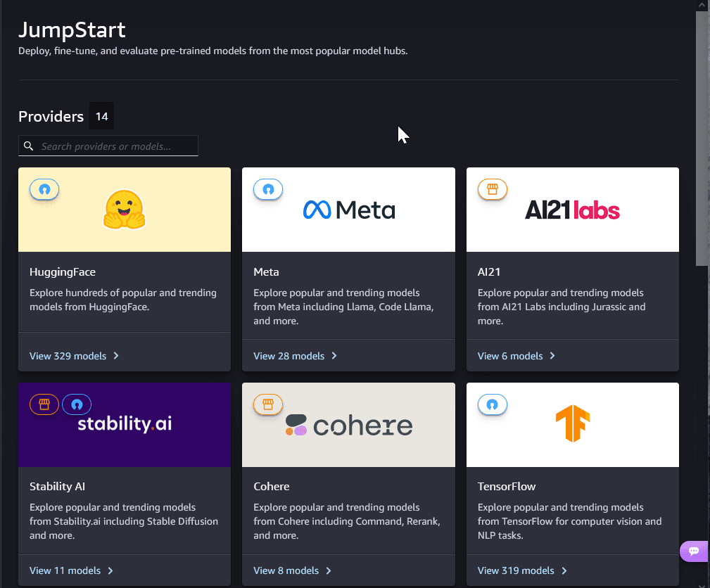Viewport: 710px width, 588px height.
Task: Click chevron next to View 8 models
Action: pos(329,571)
